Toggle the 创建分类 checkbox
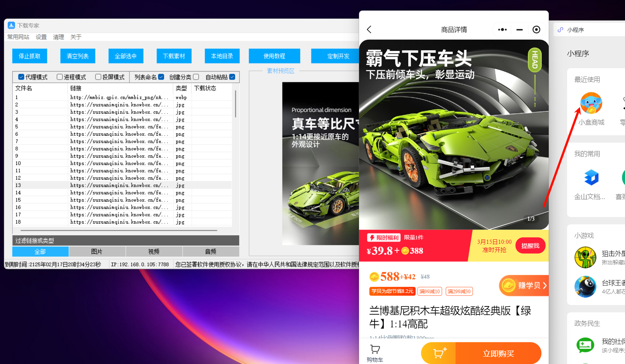Screen dimensions: 625x364 (x=196, y=77)
